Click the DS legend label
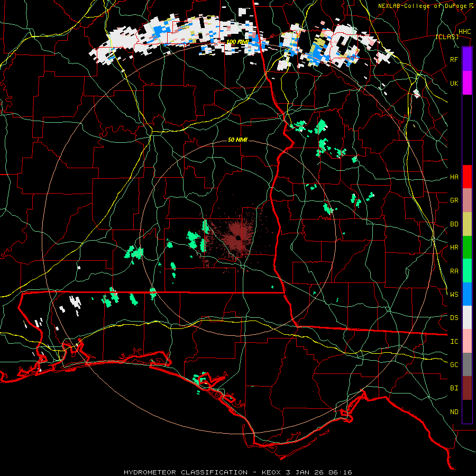The width and height of the screenshot is (476, 476). pos(454,318)
